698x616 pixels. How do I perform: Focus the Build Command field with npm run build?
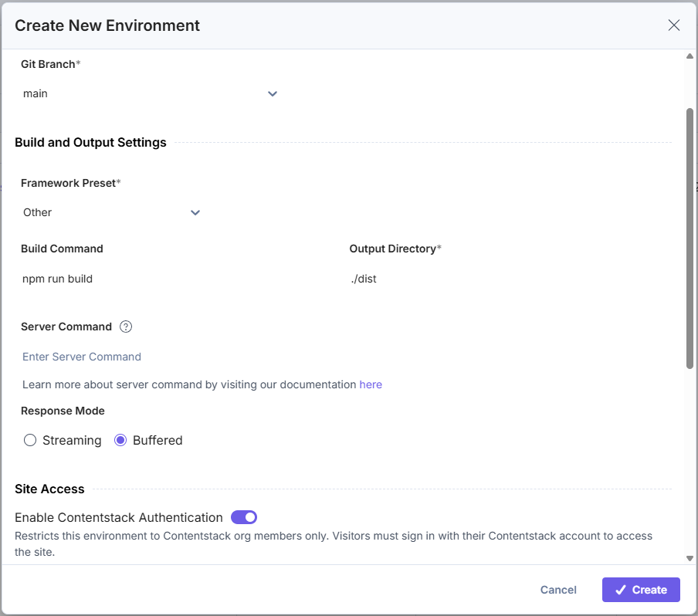tap(178, 279)
